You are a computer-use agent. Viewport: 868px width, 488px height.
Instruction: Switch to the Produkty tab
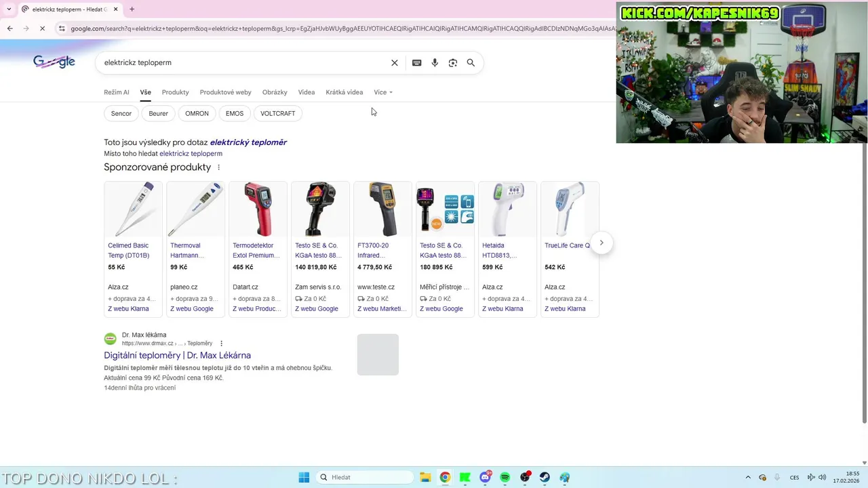click(x=176, y=92)
